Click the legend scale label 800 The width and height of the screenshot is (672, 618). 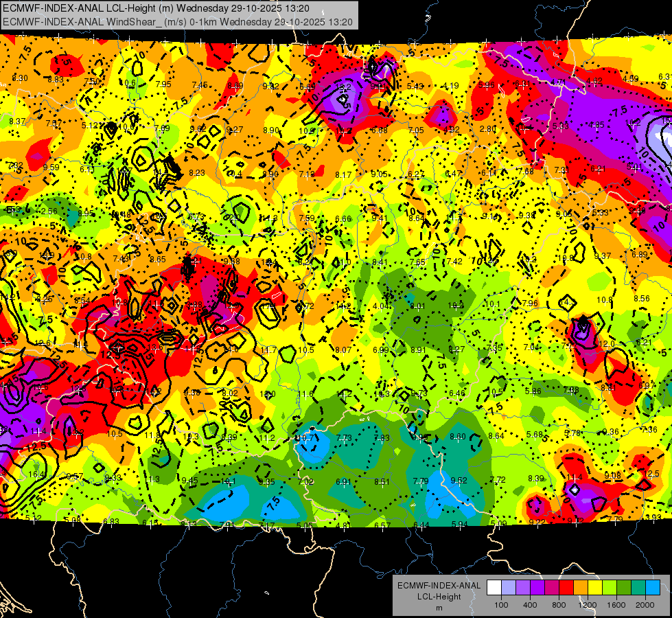[559, 605]
